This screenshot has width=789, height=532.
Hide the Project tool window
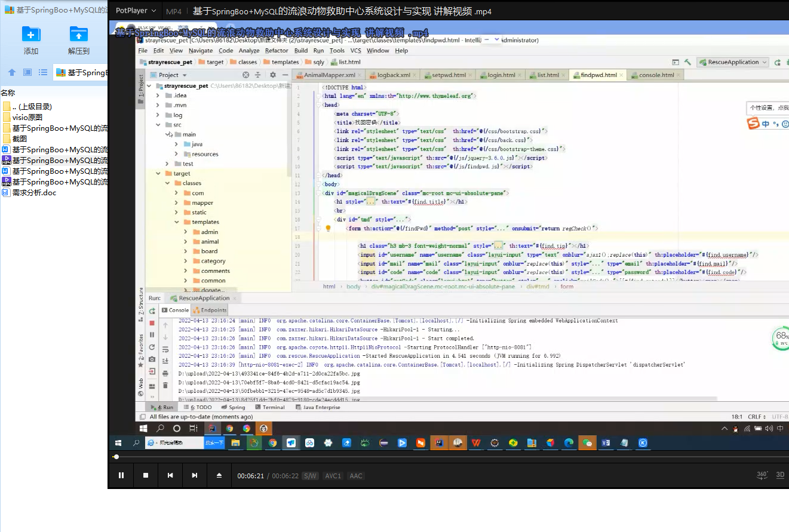point(284,75)
